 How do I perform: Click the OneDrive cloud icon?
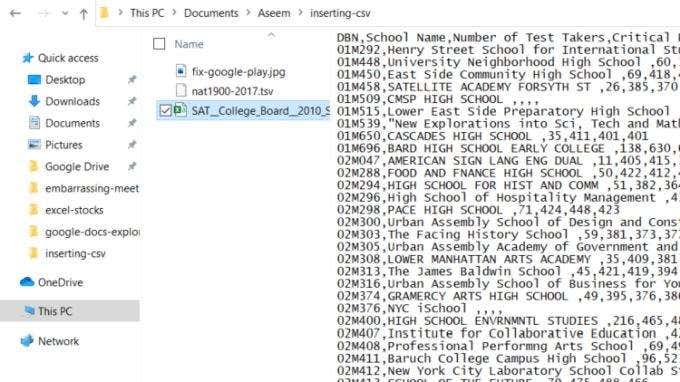[27, 282]
